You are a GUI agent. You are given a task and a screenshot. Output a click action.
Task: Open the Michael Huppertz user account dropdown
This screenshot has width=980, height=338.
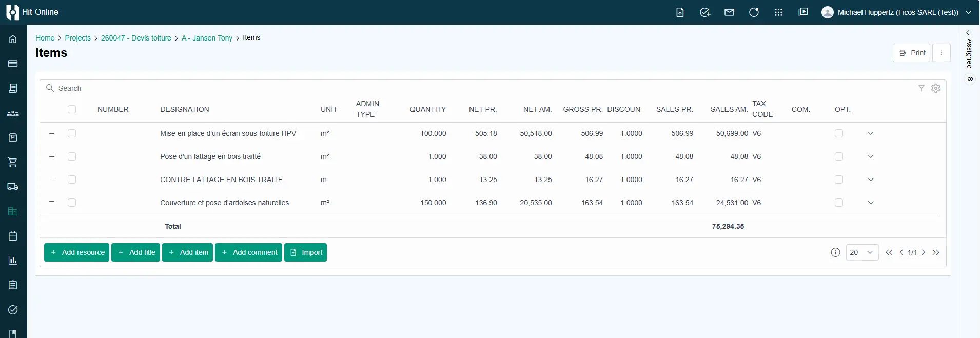coord(896,12)
